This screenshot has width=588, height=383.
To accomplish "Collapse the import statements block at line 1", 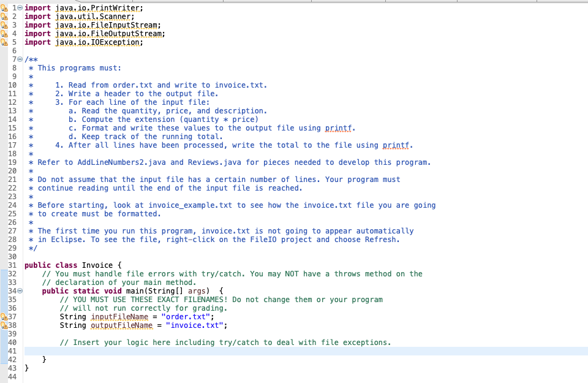I will click(x=19, y=7).
